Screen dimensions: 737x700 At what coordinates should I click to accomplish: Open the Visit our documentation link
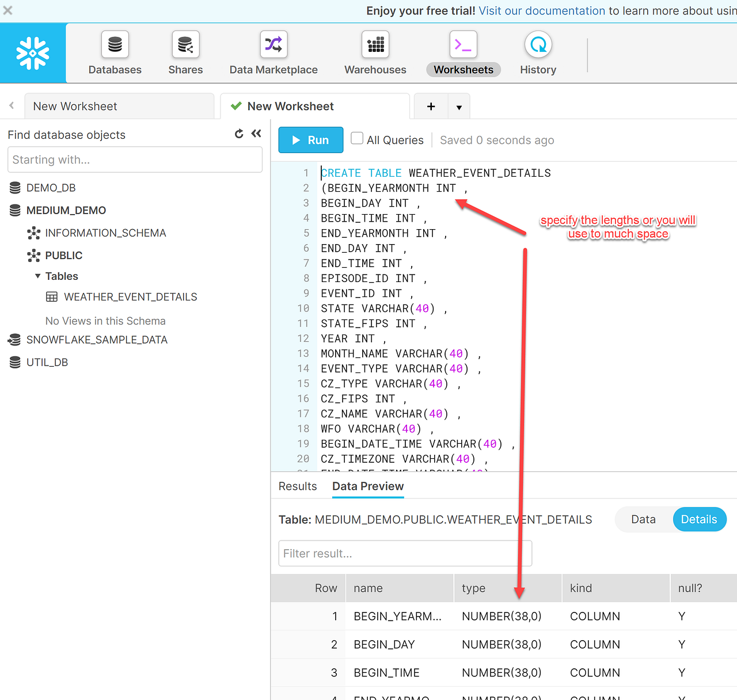pyautogui.click(x=542, y=11)
